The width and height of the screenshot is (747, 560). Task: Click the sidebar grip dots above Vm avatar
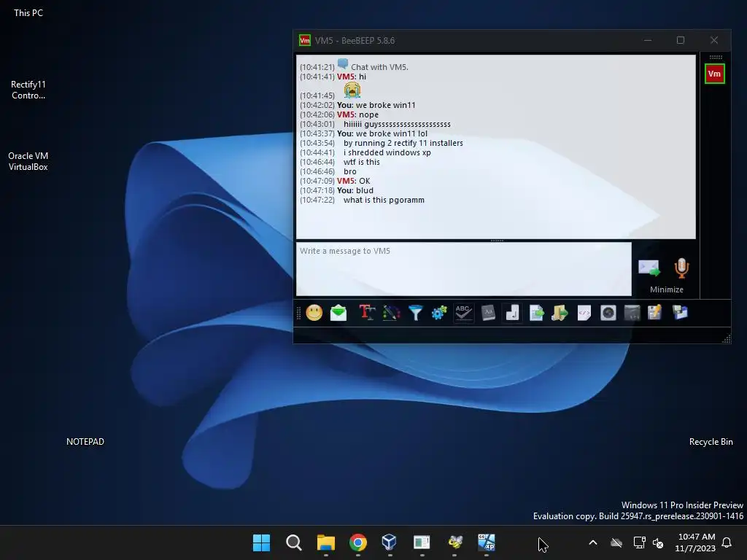tap(716, 57)
